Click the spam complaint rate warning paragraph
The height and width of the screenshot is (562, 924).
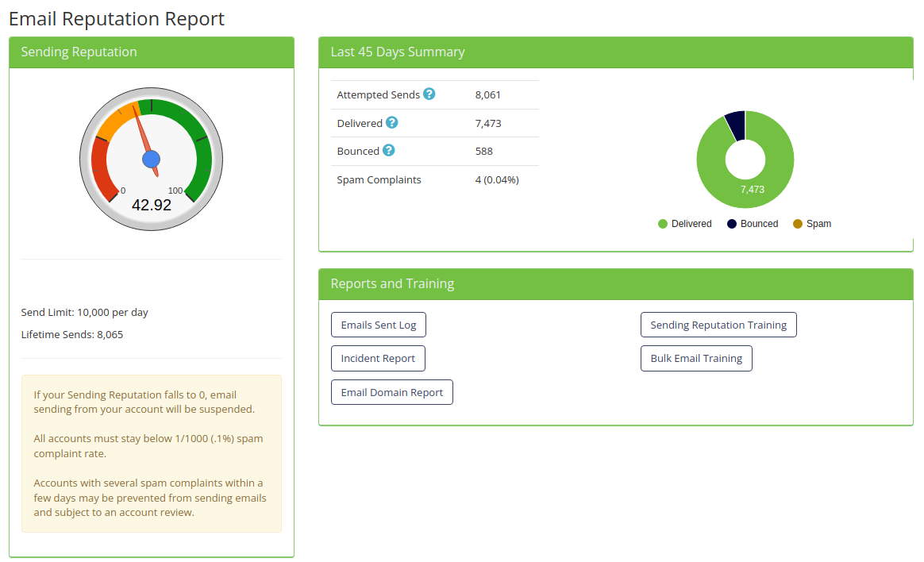click(148, 446)
